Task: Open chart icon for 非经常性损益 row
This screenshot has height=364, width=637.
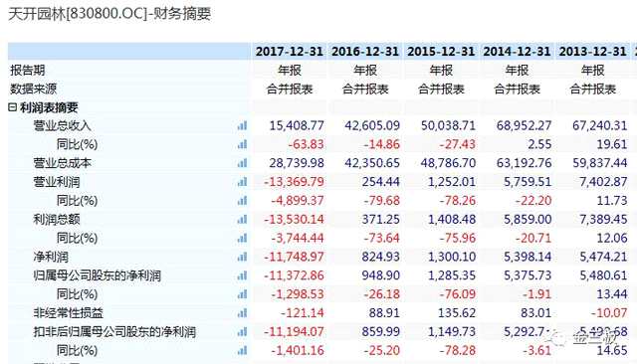Action: 242,313
